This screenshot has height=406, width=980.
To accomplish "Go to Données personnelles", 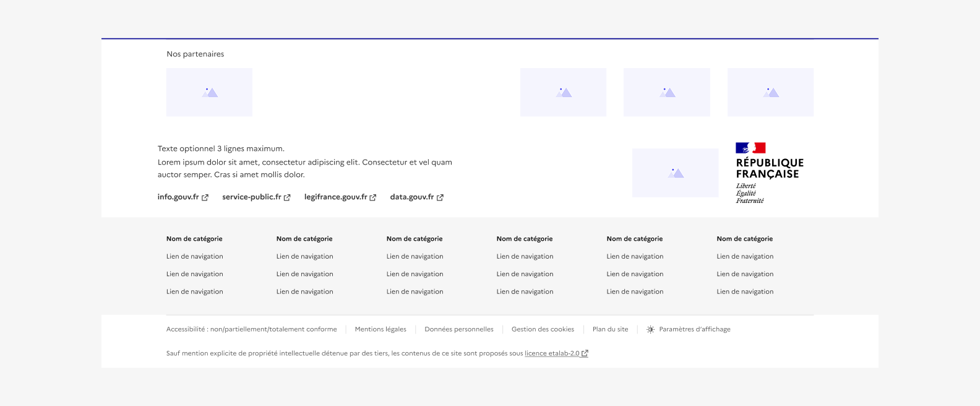I will coord(459,329).
